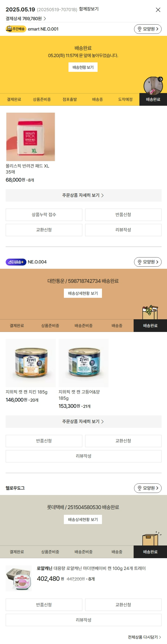Open 지위픽 캣 캔 고등어&양 product image
Image resolution: width=167 pixels, height=644 pixels.
click(x=84, y=363)
